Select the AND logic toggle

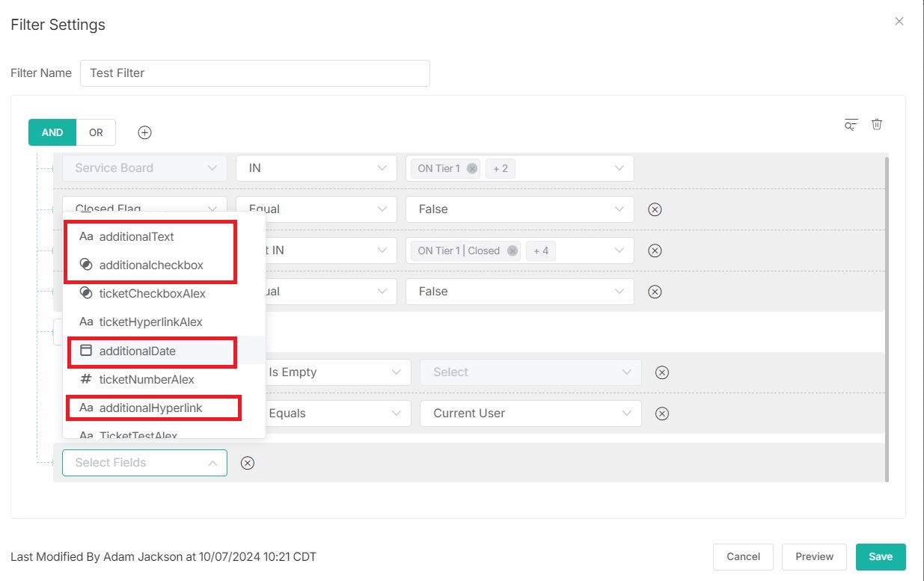tap(52, 132)
